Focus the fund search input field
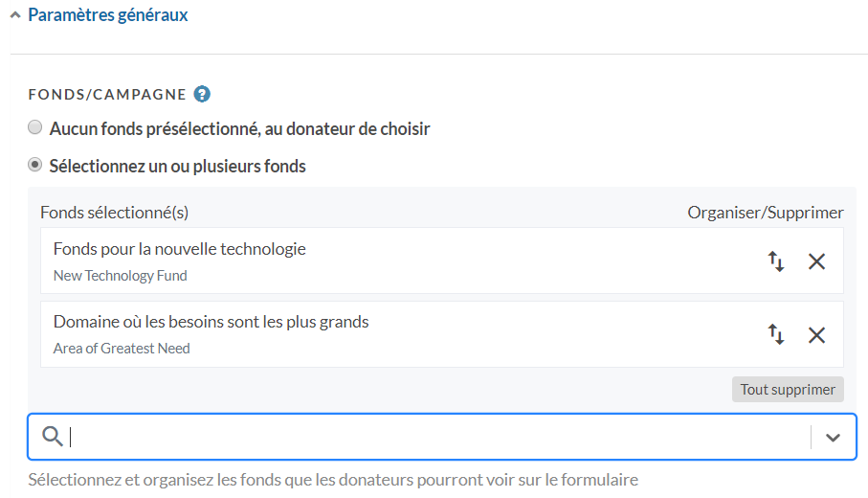The image size is (868, 498). coord(431,437)
